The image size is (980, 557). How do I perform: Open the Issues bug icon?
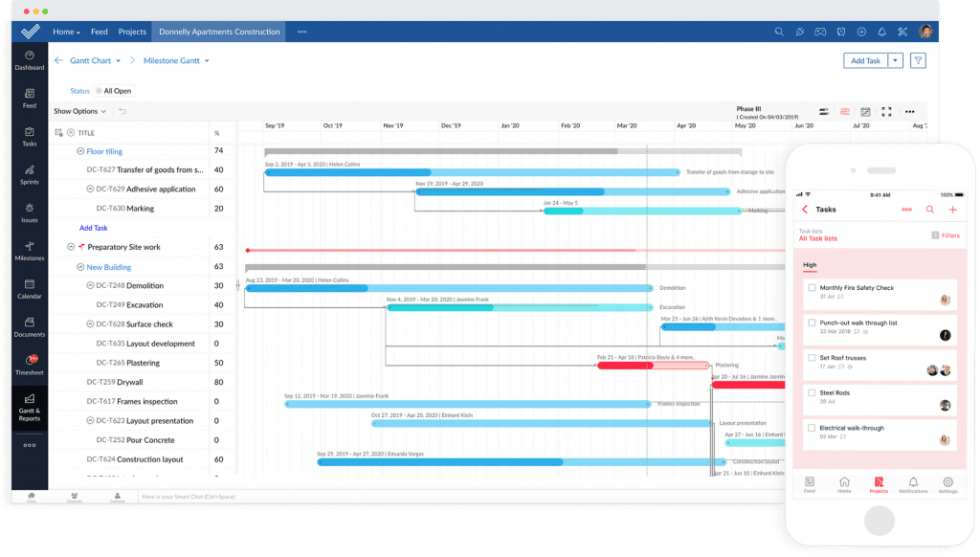tap(29, 212)
